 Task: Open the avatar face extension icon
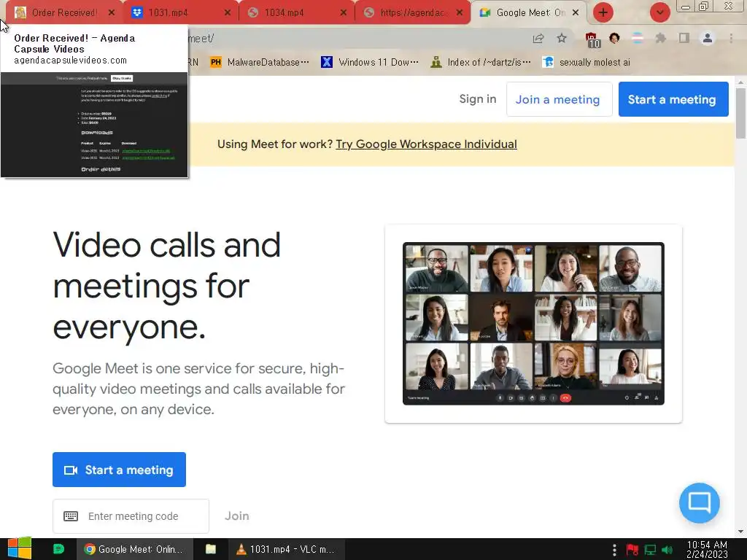point(614,38)
